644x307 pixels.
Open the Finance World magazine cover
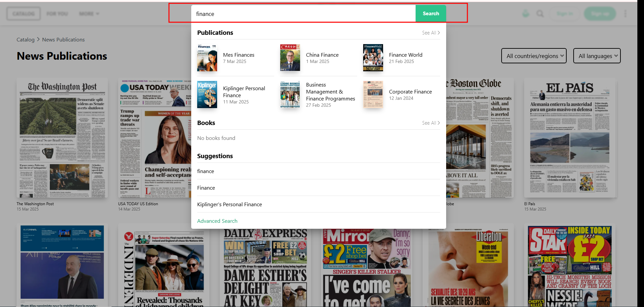(x=373, y=58)
